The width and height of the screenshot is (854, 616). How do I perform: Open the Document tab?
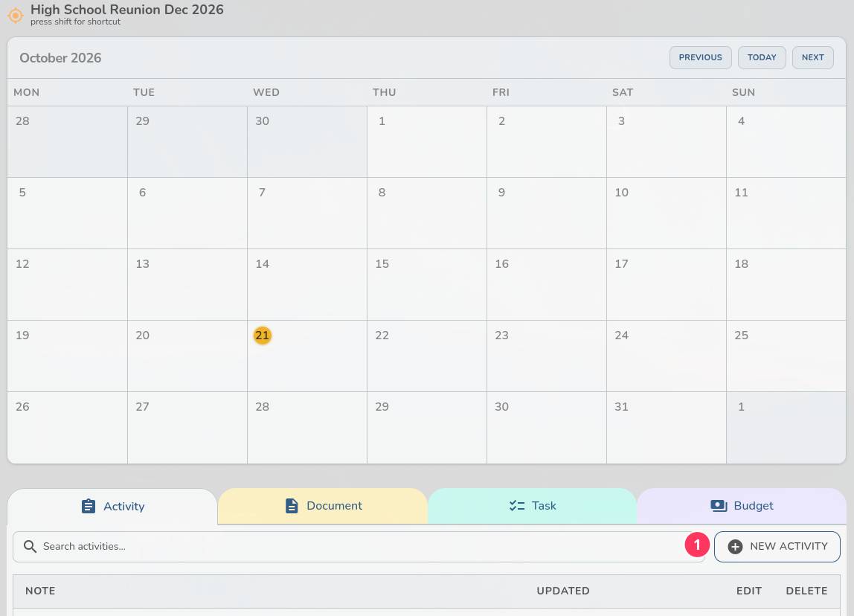pyautogui.click(x=322, y=505)
